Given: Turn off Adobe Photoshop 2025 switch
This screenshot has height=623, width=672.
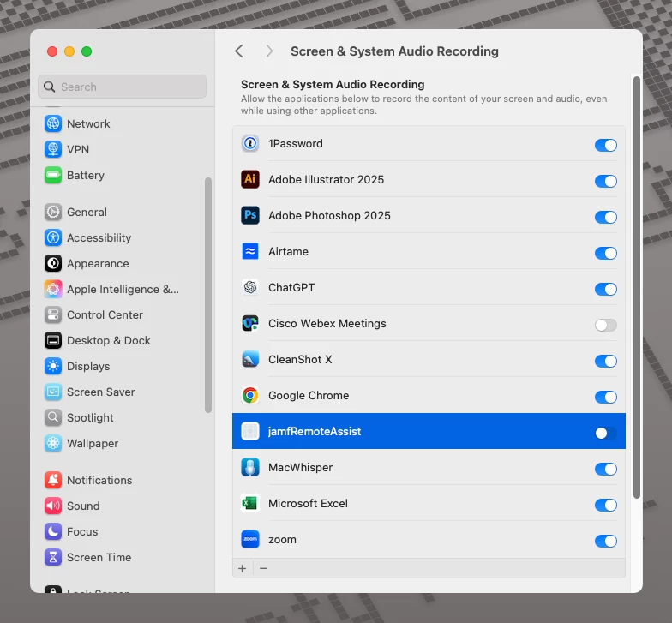Looking at the screenshot, I should pyautogui.click(x=605, y=218).
